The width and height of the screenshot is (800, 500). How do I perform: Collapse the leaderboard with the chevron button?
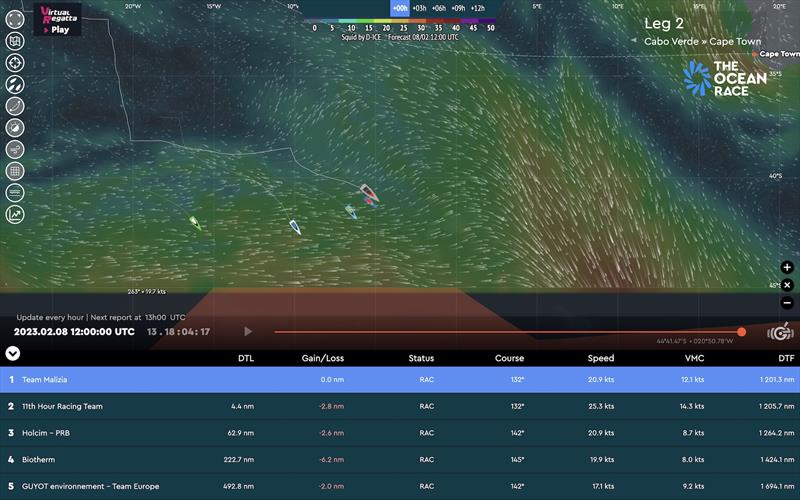click(x=13, y=353)
